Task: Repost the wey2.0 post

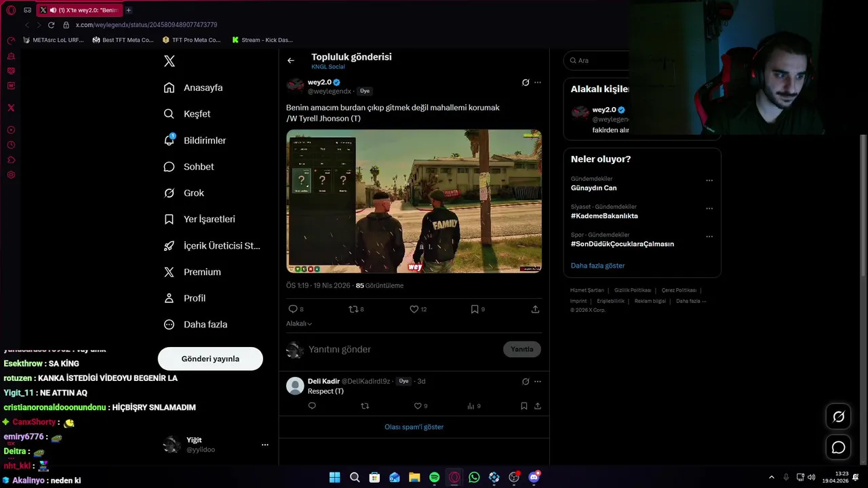Action: coord(356,309)
